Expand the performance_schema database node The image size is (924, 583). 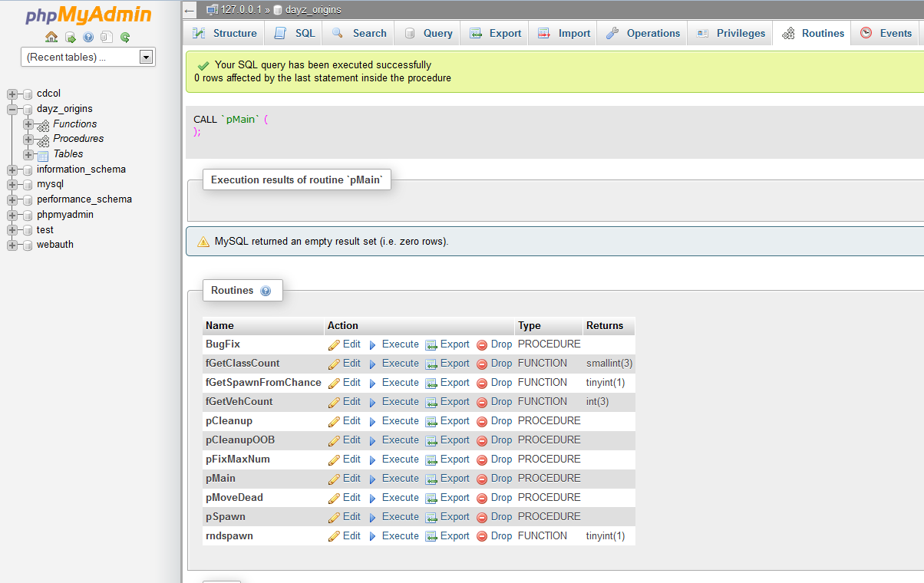pos(12,199)
